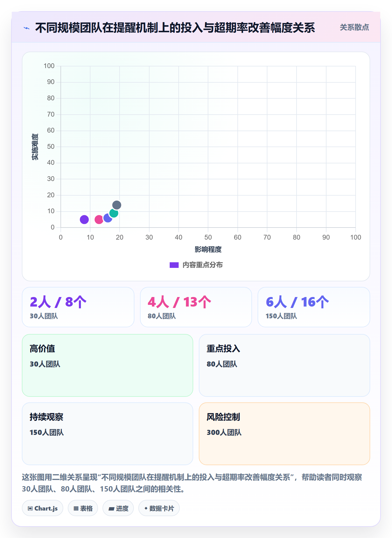Click the 关系散点 badge in the header
Screen dimensions: 392x538
(x=354, y=27)
